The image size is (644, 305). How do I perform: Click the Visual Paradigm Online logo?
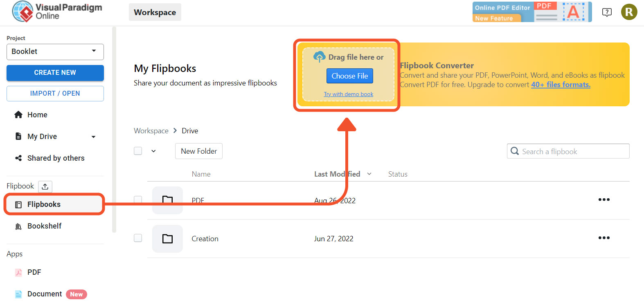[57, 11]
